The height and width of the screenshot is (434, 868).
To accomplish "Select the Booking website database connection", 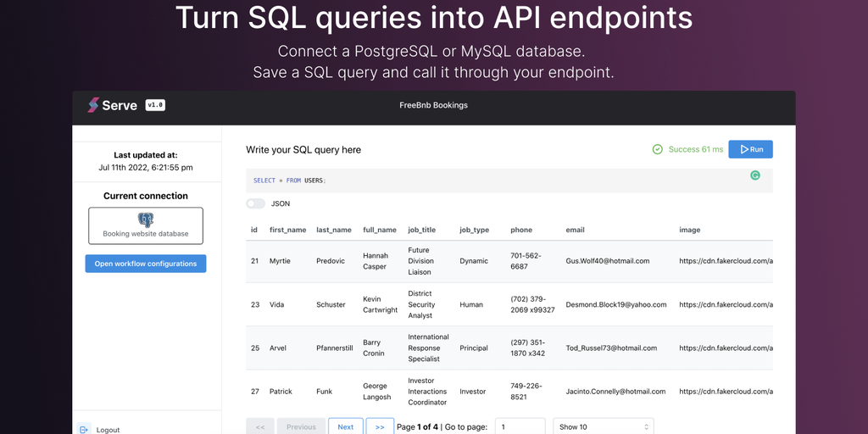I will point(146,226).
